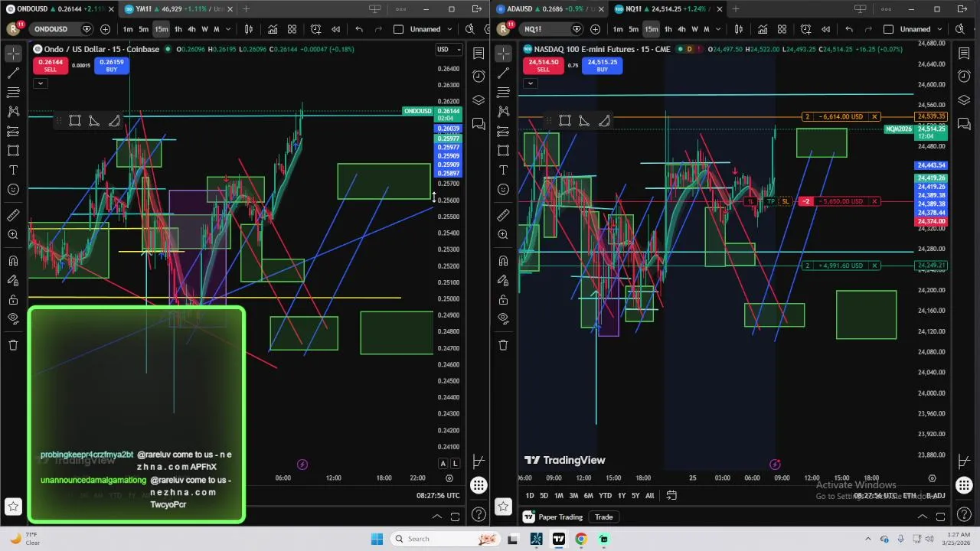980x551 pixels.
Task: Toggle auto scale A in ONDOUSD window
Action: pos(443,463)
